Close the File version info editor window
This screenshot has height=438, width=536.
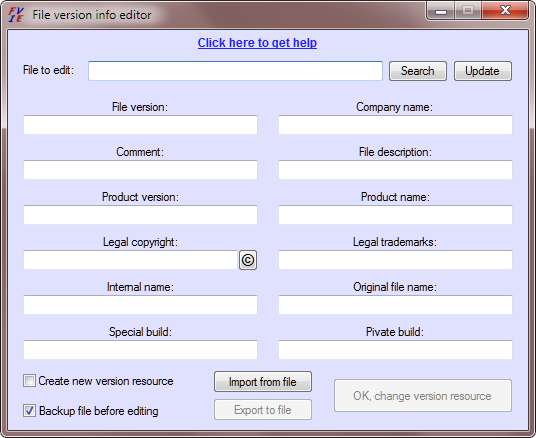tap(505, 11)
